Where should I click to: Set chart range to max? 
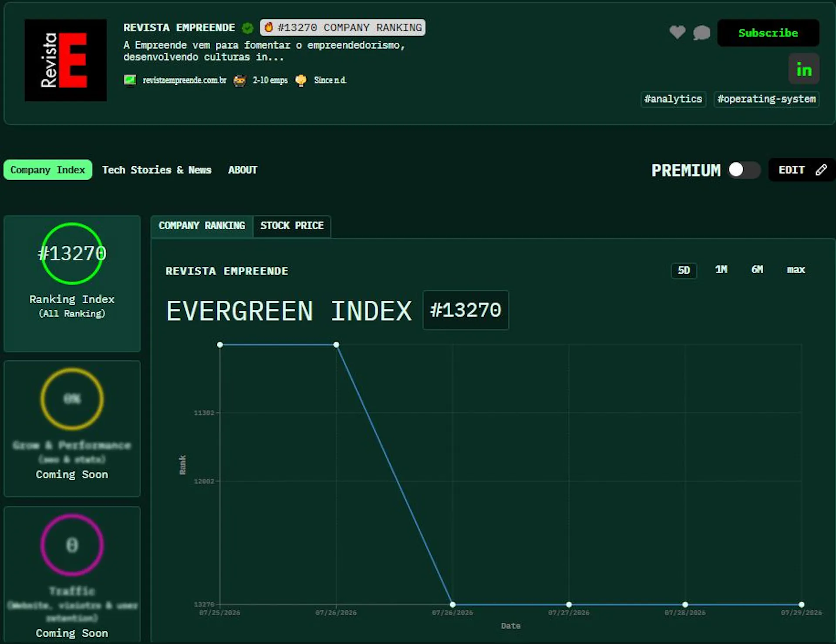pos(796,270)
